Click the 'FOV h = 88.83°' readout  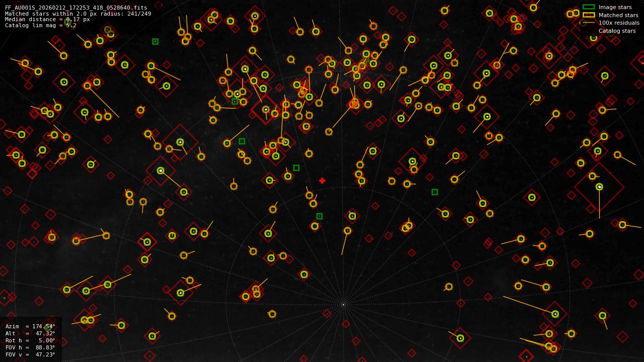(x=30, y=347)
